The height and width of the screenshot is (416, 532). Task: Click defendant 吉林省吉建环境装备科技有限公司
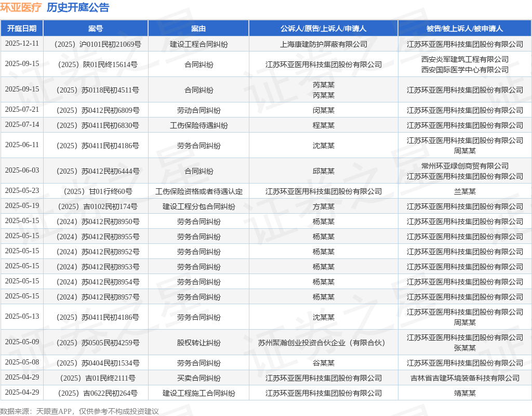coord(465,378)
